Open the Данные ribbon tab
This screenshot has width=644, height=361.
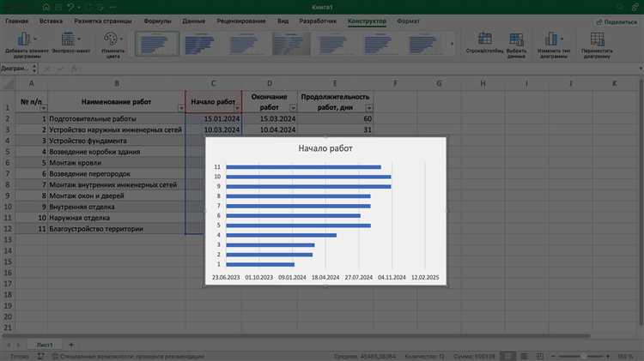tap(194, 21)
